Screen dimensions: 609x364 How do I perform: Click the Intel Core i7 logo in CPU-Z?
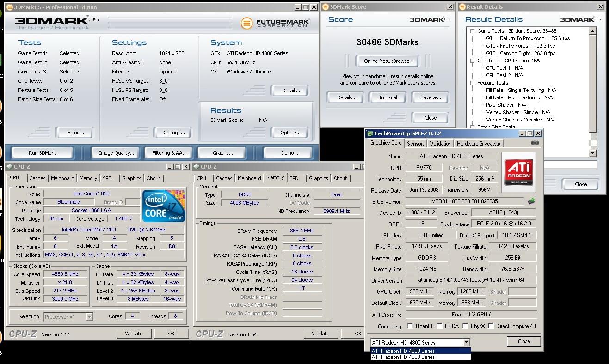tap(164, 206)
